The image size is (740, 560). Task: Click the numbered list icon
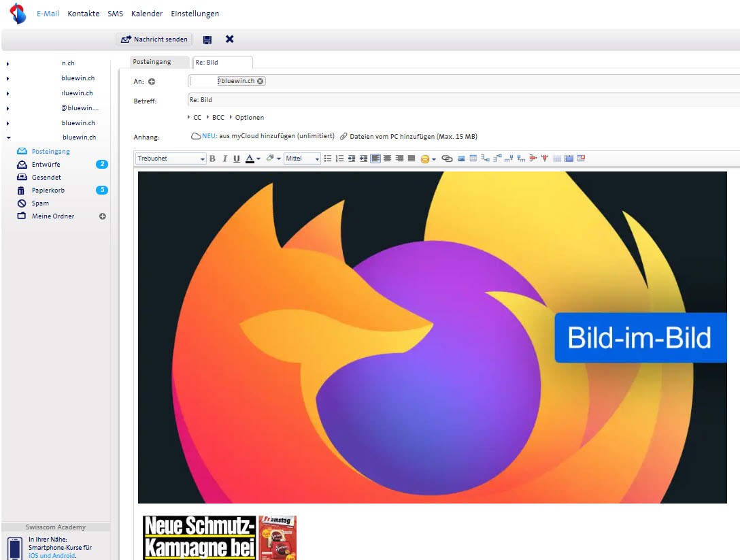pyautogui.click(x=339, y=159)
